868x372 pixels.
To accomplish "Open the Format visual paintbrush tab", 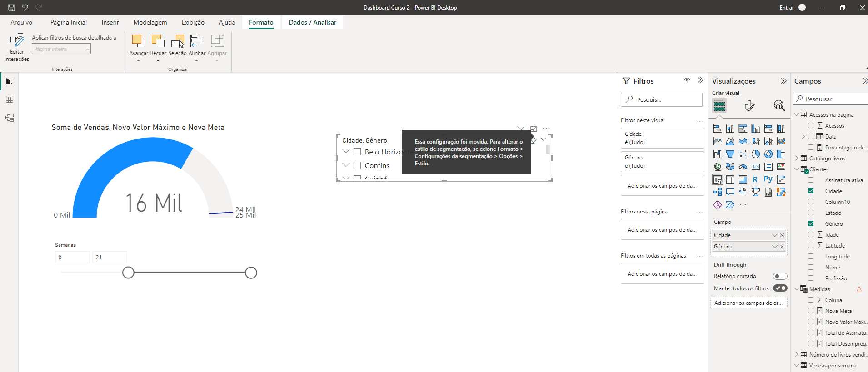I will [749, 105].
